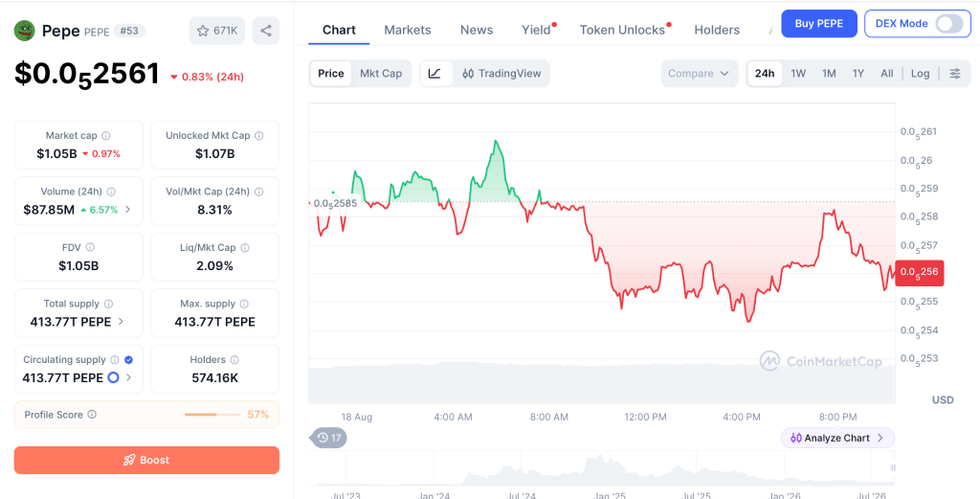This screenshot has width=980, height=499.
Task: Open the Holders tab
Action: click(717, 30)
